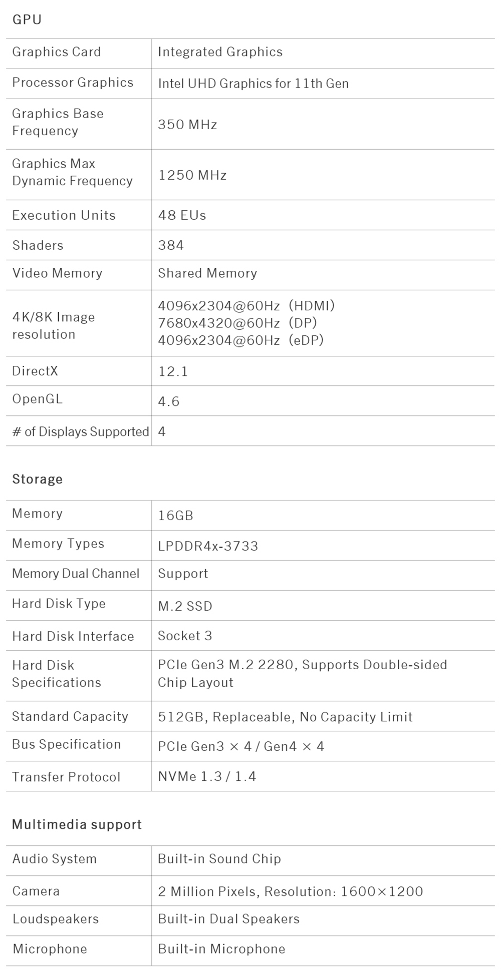
Task: Click the GPU section heading
Action: click(27, 20)
